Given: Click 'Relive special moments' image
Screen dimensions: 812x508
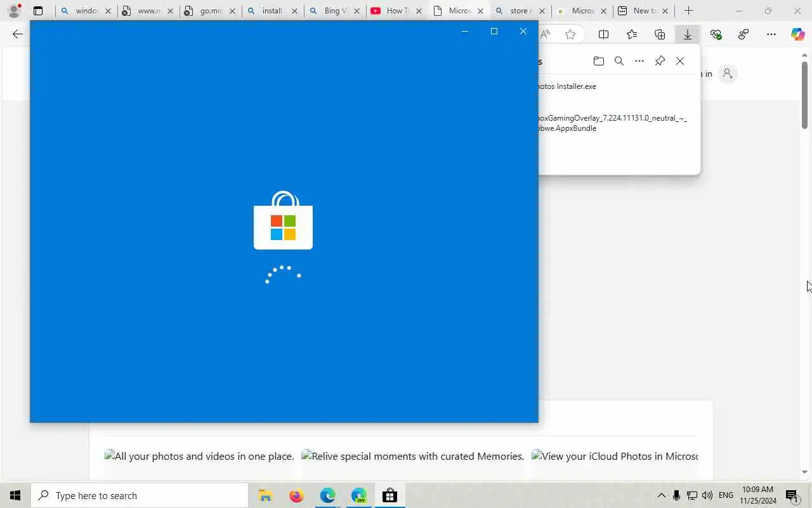Looking at the screenshot, I should pyautogui.click(x=412, y=456).
